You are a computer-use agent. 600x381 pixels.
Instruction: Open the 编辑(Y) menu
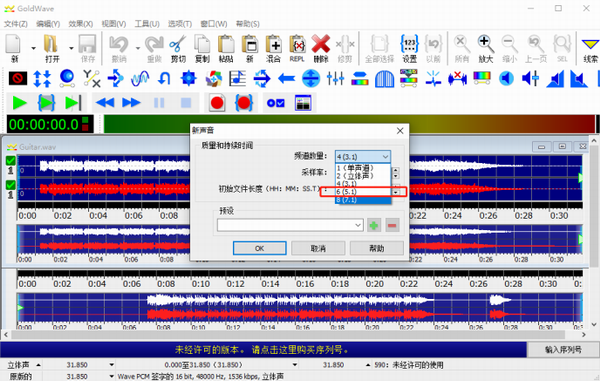tap(48, 24)
